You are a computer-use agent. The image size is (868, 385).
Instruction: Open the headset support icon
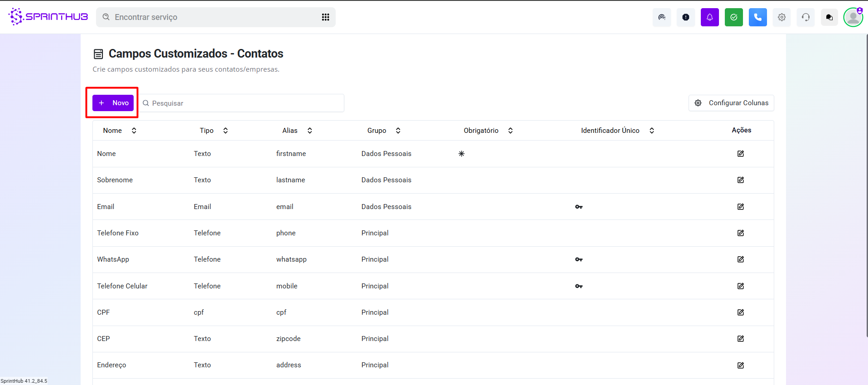[x=805, y=17]
